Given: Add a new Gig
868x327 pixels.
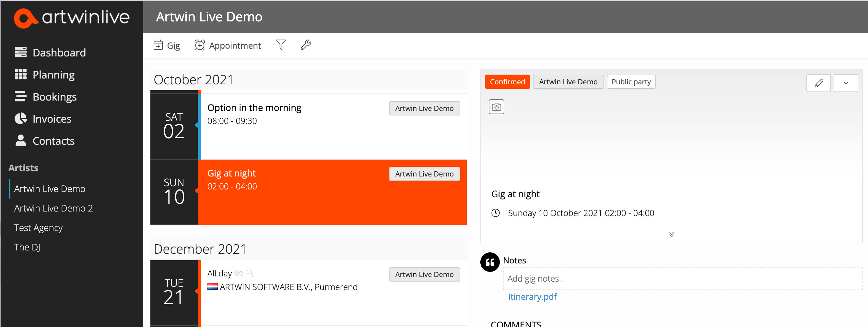Looking at the screenshot, I should [x=167, y=45].
